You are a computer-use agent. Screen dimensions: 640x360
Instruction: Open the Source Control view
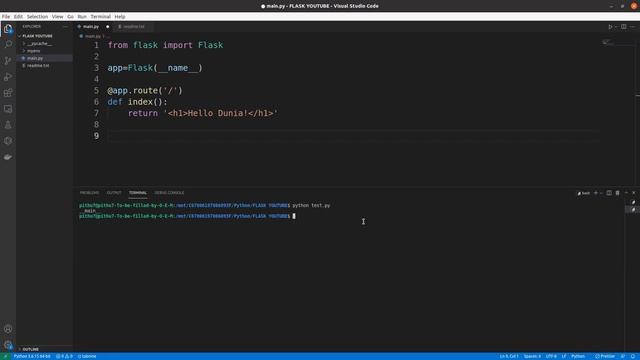point(8,61)
